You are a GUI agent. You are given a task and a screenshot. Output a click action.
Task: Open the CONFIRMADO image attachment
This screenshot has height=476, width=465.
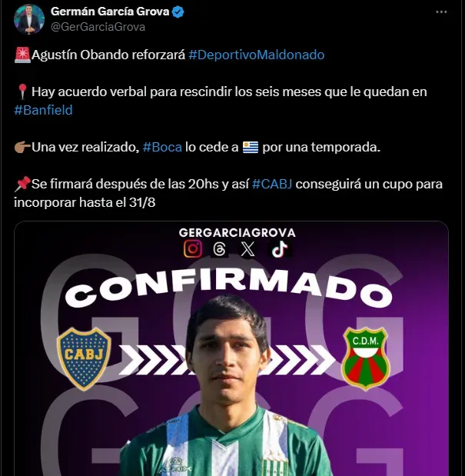(231, 348)
